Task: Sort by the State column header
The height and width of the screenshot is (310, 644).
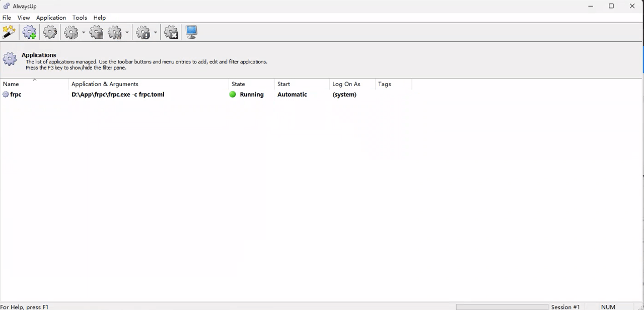Action: 252,84
